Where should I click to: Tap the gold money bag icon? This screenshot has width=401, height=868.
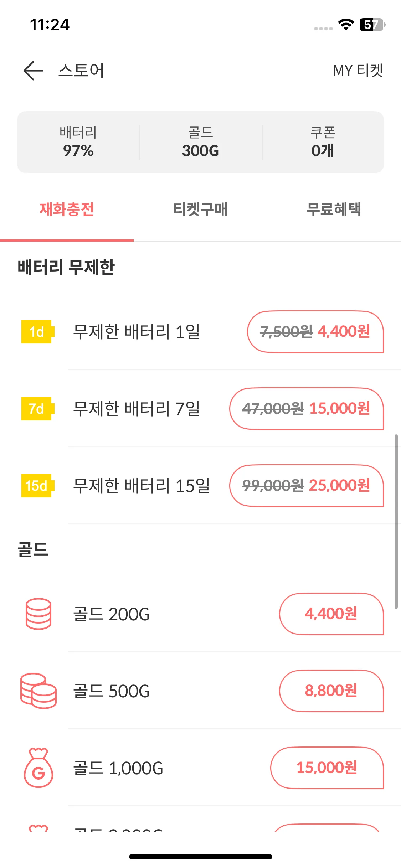[x=38, y=768]
